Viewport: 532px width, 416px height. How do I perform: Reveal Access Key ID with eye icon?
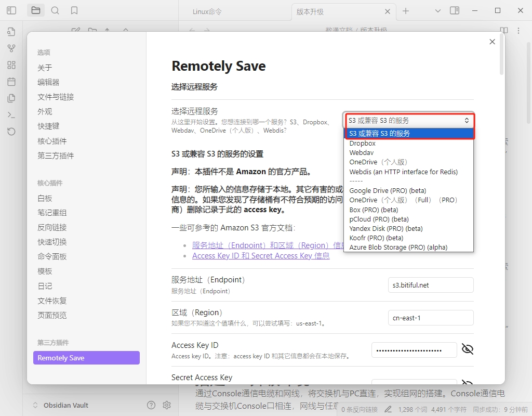468,349
